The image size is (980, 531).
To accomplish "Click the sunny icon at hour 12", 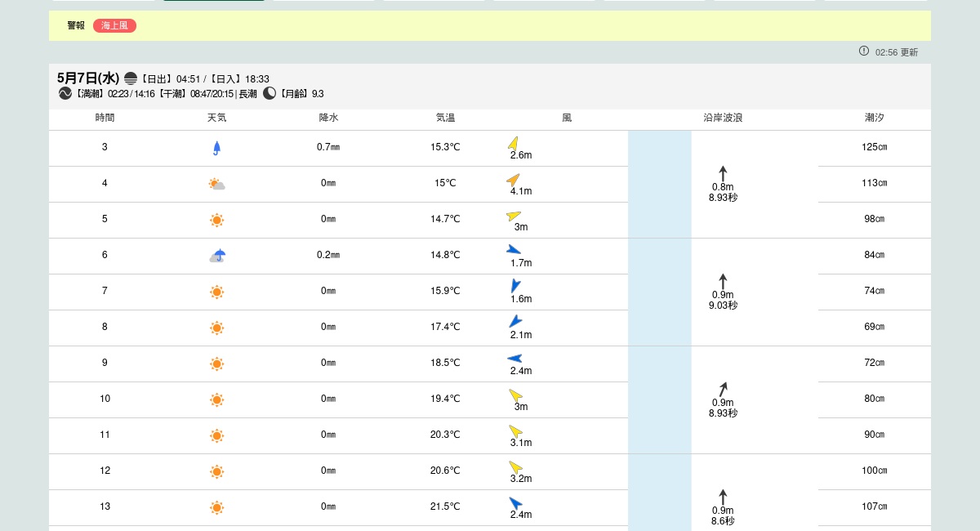I will pyautogui.click(x=216, y=471).
